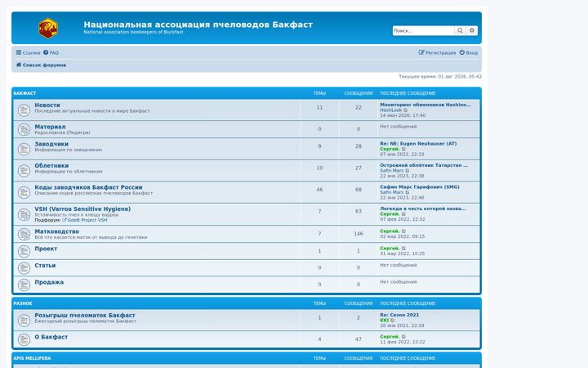Click forum icon next to Заводчики
This screenshot has height=368, width=588.
24,149
